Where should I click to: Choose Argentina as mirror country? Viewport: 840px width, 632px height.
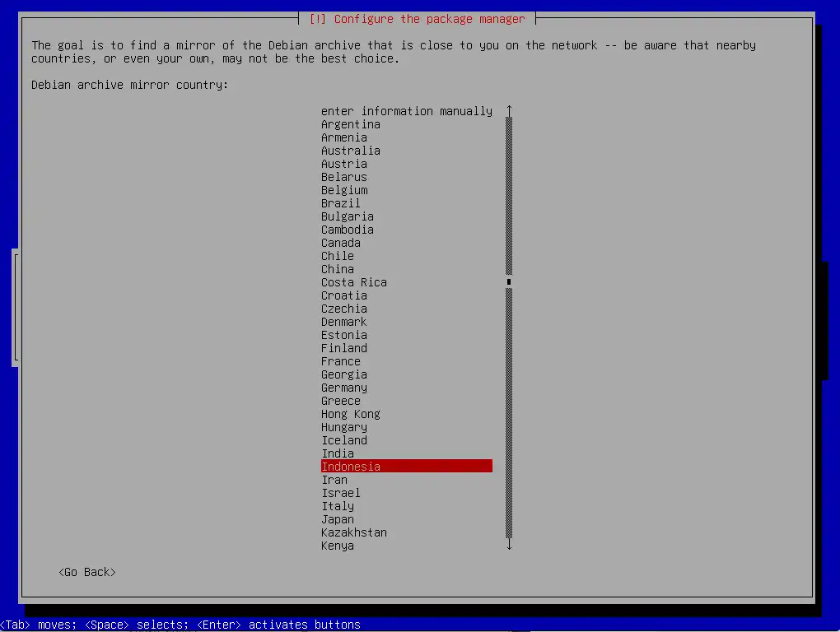point(351,124)
